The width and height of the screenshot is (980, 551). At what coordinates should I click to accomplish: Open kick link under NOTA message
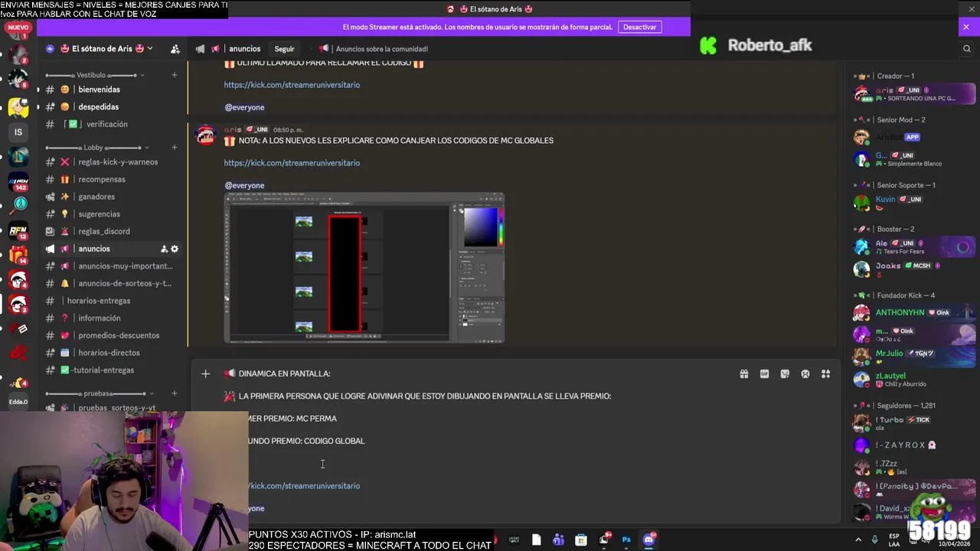pyautogui.click(x=292, y=163)
